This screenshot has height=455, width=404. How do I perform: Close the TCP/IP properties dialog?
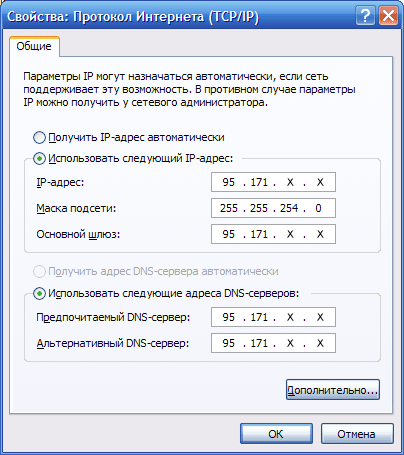(x=388, y=16)
